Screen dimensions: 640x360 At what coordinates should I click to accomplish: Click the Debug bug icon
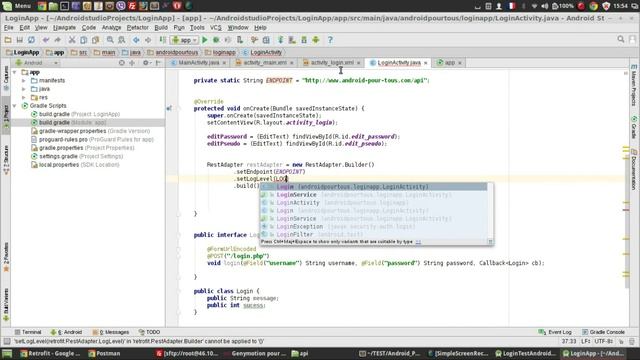216,40
